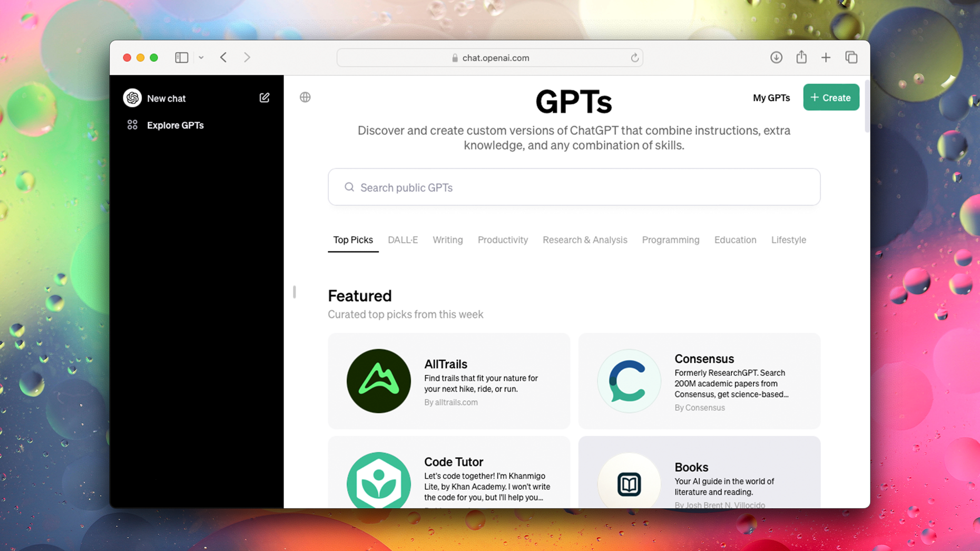This screenshot has width=980, height=551.
Task: Go back using the back arrow
Action: click(x=223, y=57)
